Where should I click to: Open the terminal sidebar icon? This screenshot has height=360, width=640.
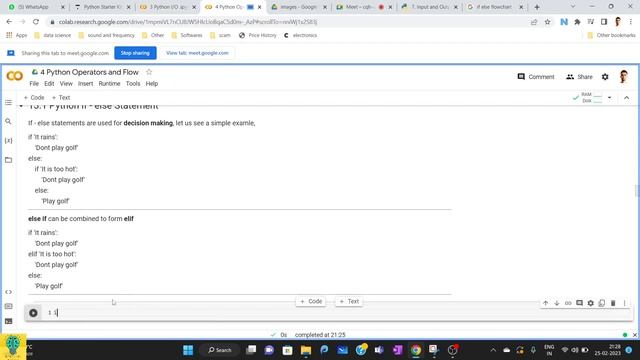pos(9,321)
